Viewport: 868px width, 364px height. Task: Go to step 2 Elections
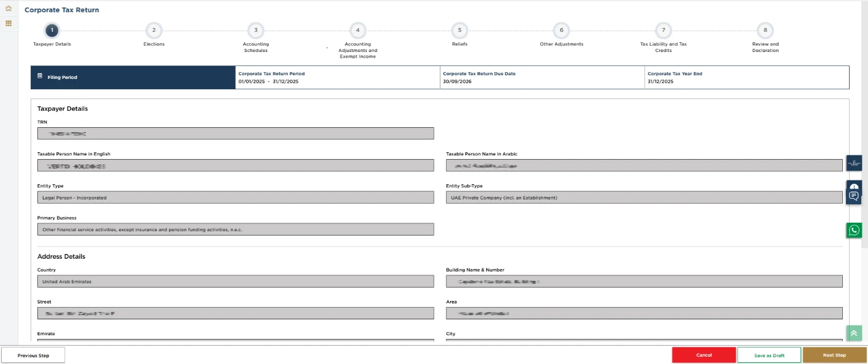pyautogui.click(x=154, y=30)
